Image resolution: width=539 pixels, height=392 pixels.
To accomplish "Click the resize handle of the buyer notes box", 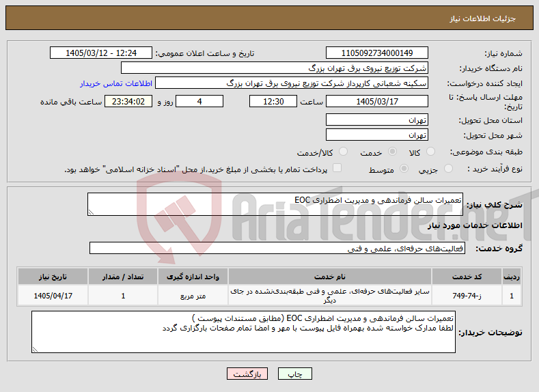I will 35,350.
